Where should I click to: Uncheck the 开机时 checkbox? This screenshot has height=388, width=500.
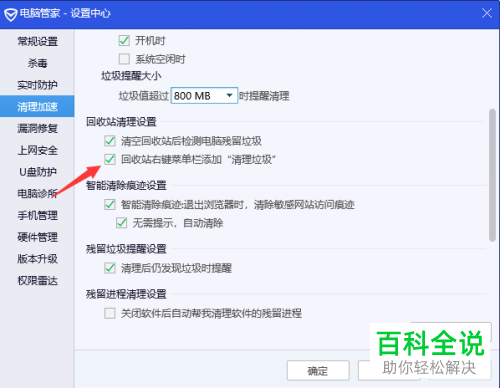coord(124,41)
